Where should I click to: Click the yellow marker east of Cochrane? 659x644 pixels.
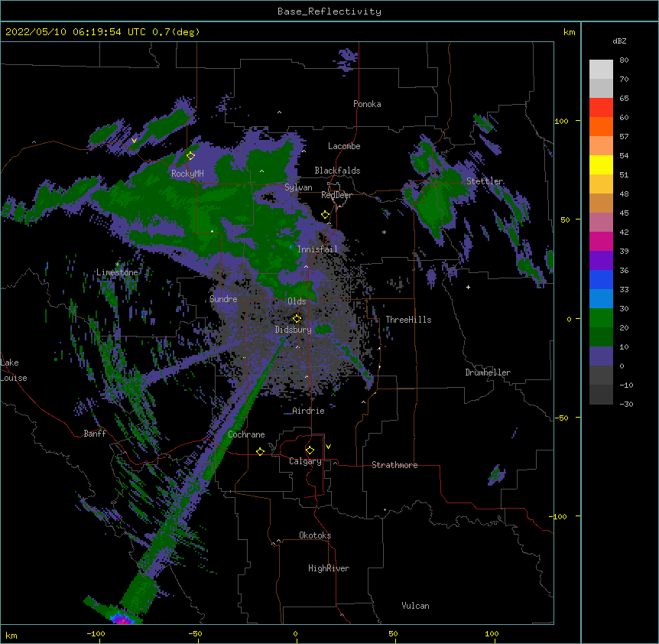[x=260, y=451]
